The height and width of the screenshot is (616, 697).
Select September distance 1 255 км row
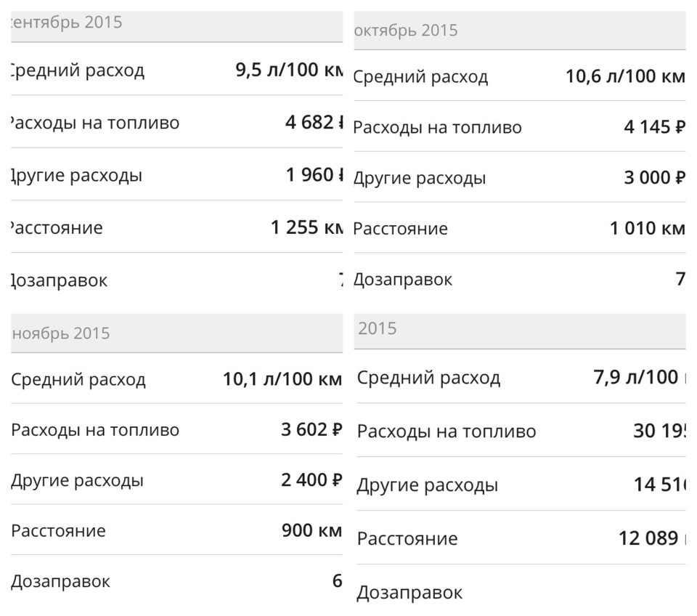(x=176, y=227)
